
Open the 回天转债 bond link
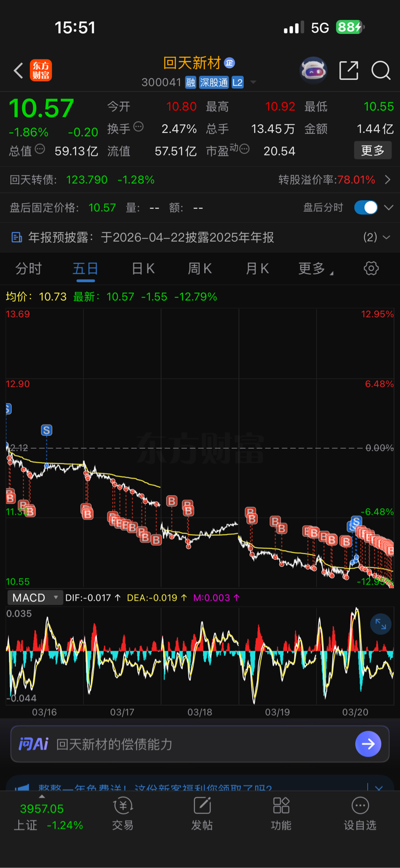[82, 180]
